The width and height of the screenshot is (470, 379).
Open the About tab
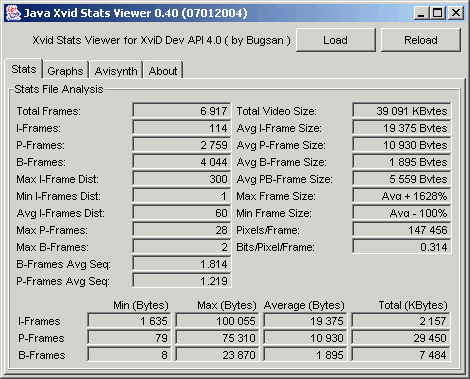[163, 71]
